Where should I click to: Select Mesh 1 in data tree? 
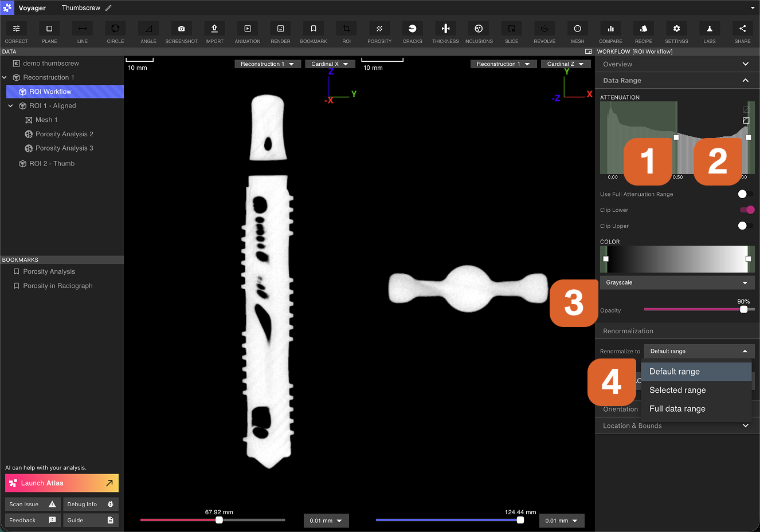46,120
